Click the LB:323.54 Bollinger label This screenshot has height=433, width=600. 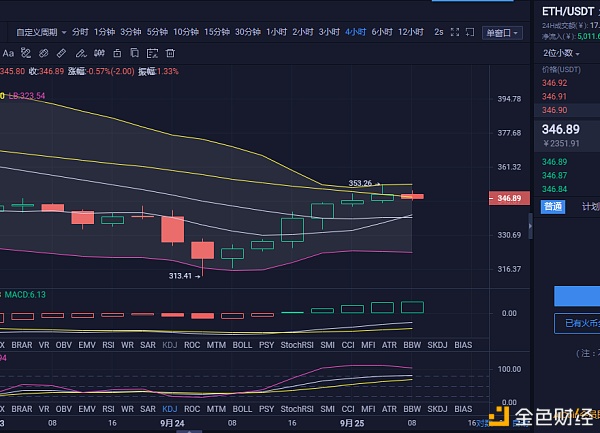[26, 96]
